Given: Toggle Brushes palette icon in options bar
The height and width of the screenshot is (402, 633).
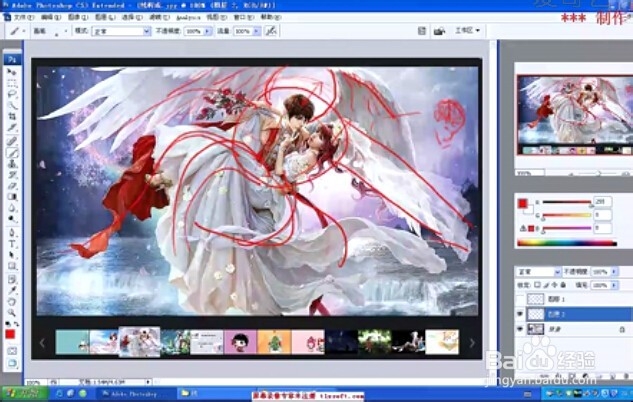Looking at the screenshot, I should point(421,31).
